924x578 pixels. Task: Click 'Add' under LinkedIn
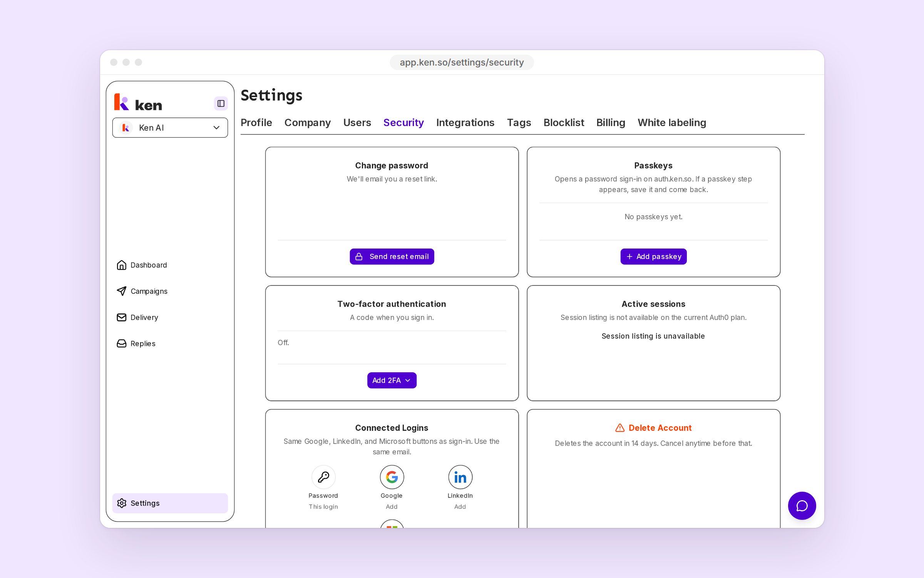pos(460,507)
